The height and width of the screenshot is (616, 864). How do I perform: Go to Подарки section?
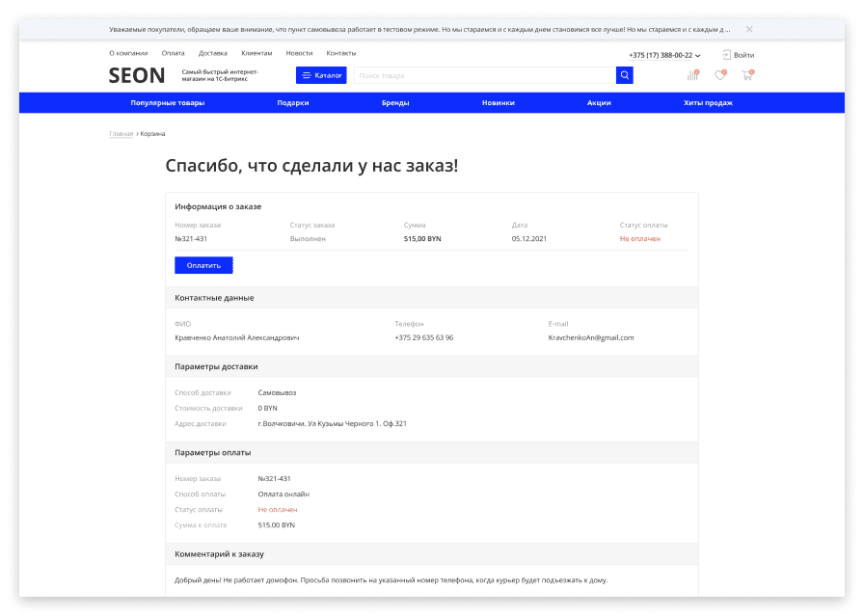[292, 102]
